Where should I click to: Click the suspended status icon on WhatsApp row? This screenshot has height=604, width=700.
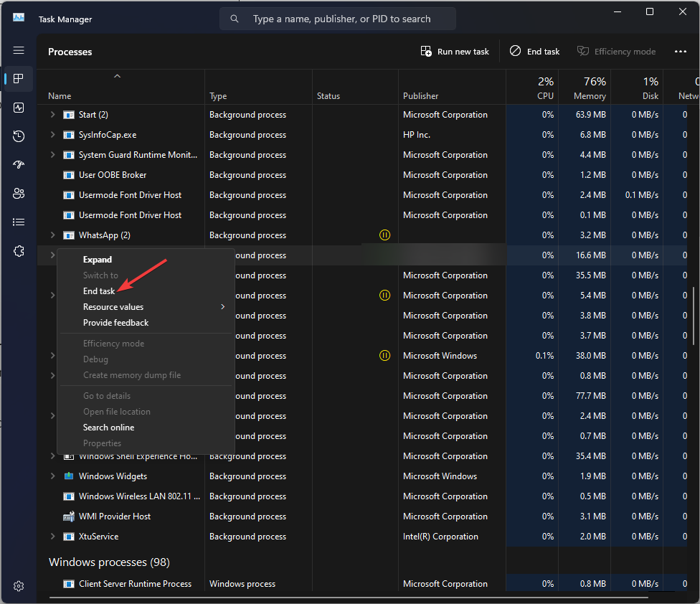[x=385, y=235]
